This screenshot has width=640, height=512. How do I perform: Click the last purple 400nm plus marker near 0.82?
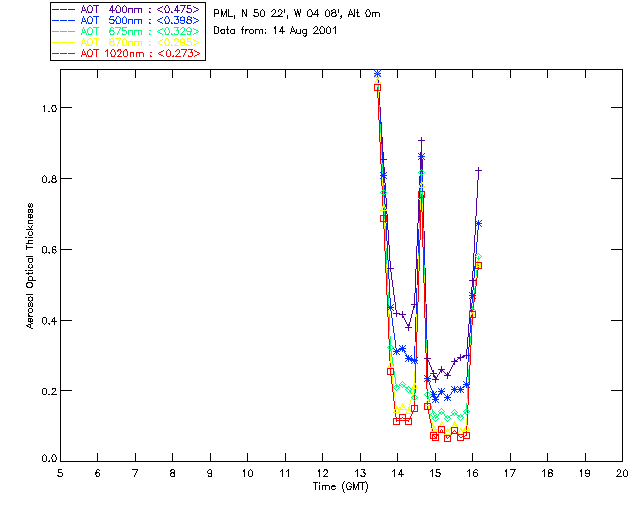coord(479,170)
